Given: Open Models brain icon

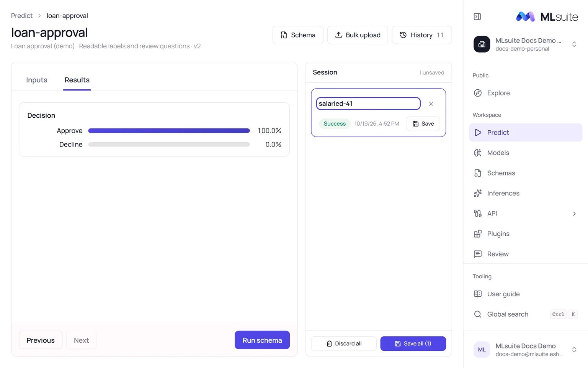Looking at the screenshot, I should click(x=478, y=153).
